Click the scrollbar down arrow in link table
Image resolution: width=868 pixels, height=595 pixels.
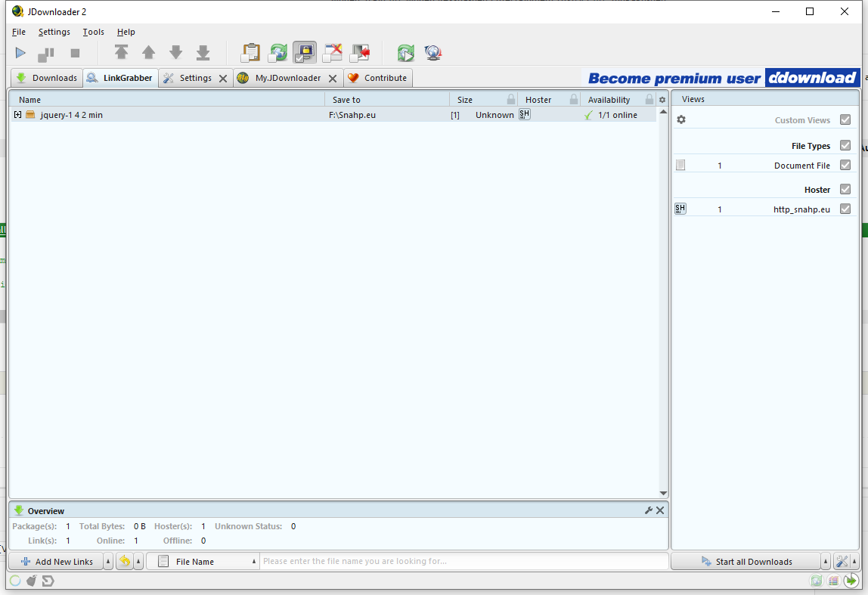(663, 493)
